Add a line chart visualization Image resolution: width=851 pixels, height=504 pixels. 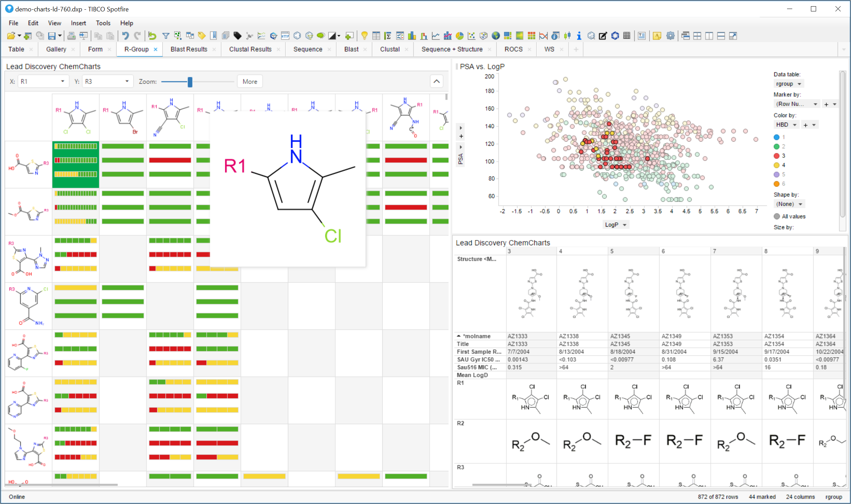(x=436, y=36)
